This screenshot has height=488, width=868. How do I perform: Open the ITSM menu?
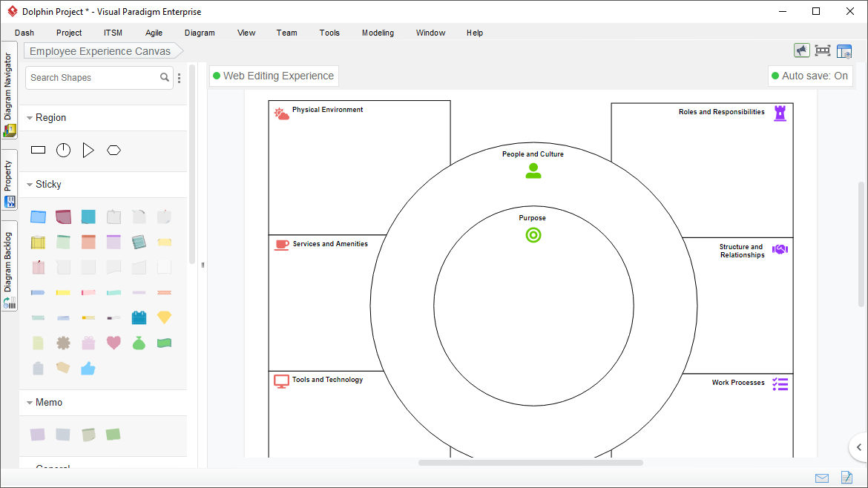tap(113, 33)
